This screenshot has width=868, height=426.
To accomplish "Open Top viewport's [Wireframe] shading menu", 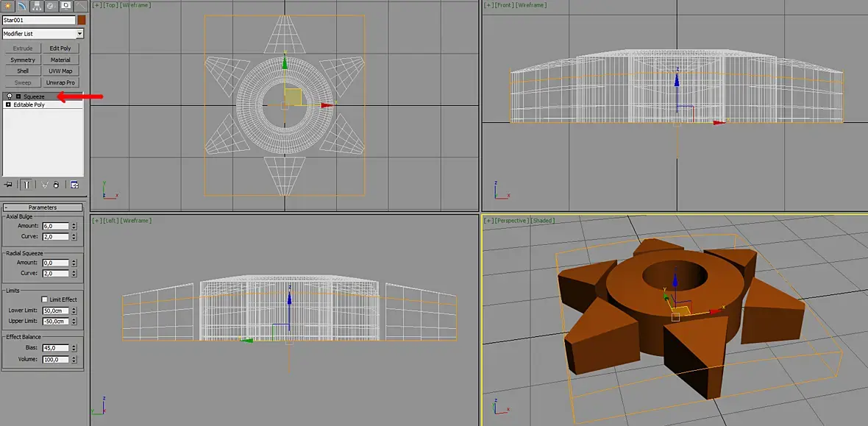I will tap(135, 5).
